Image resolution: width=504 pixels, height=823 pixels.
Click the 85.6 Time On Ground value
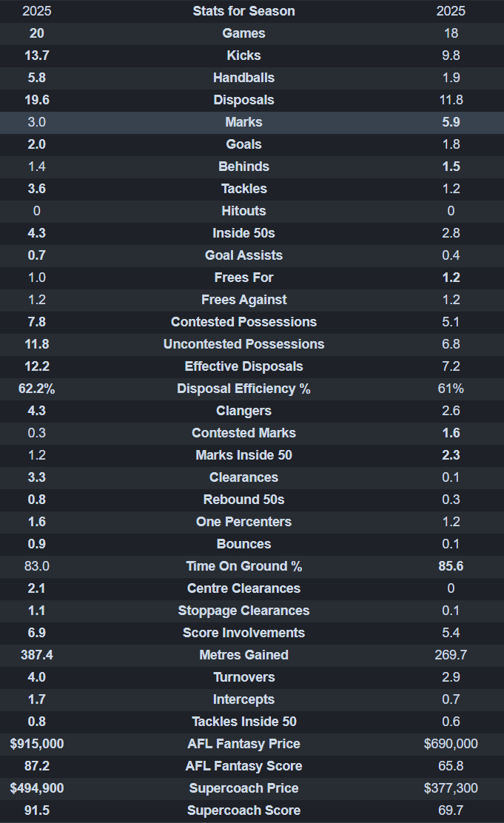451,566
